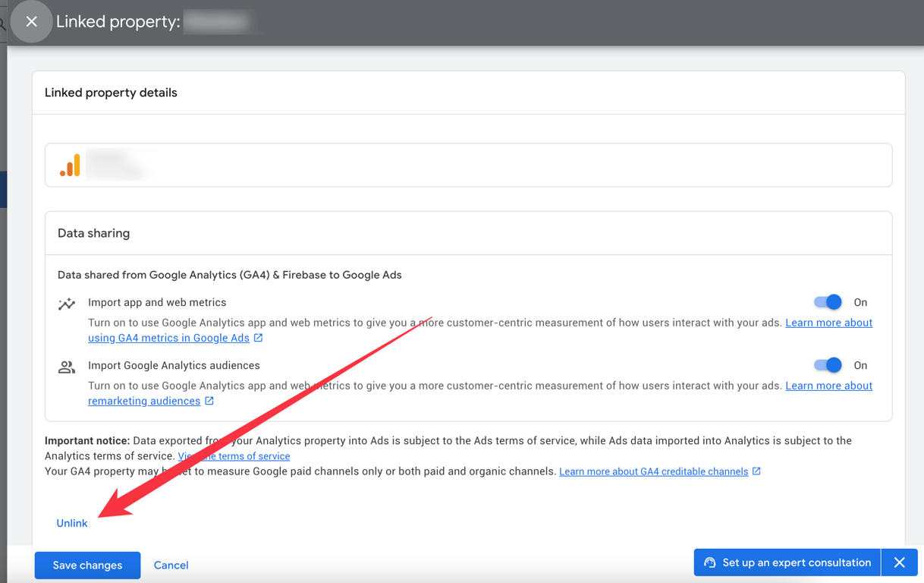Image resolution: width=924 pixels, height=583 pixels.
Task: Click headset icon in expert consultation button
Action: [x=710, y=563]
